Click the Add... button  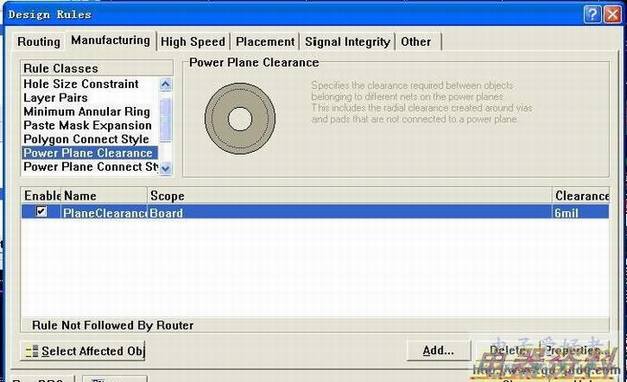pyautogui.click(x=438, y=350)
